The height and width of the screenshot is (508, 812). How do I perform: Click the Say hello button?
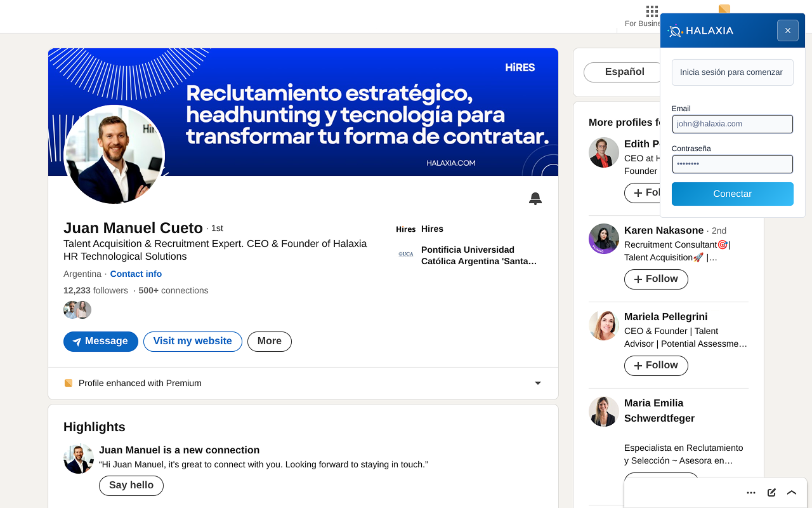tap(131, 485)
